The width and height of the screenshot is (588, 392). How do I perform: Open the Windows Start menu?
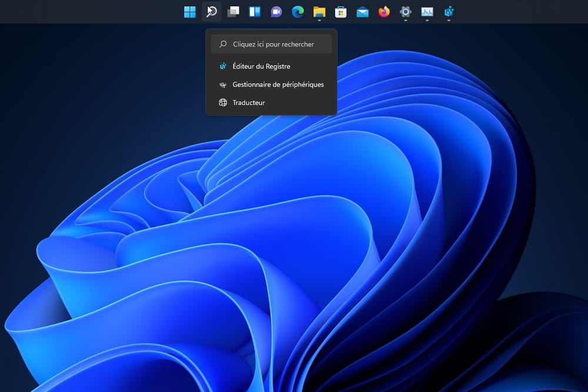(x=190, y=12)
